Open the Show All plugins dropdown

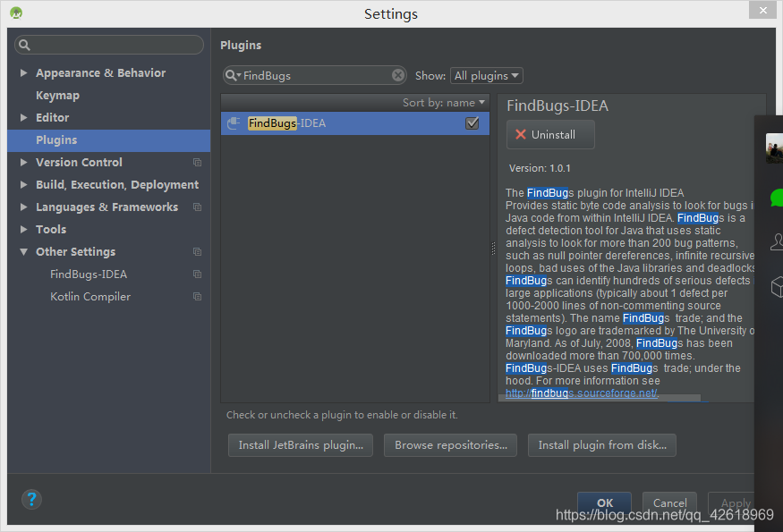[x=487, y=75]
